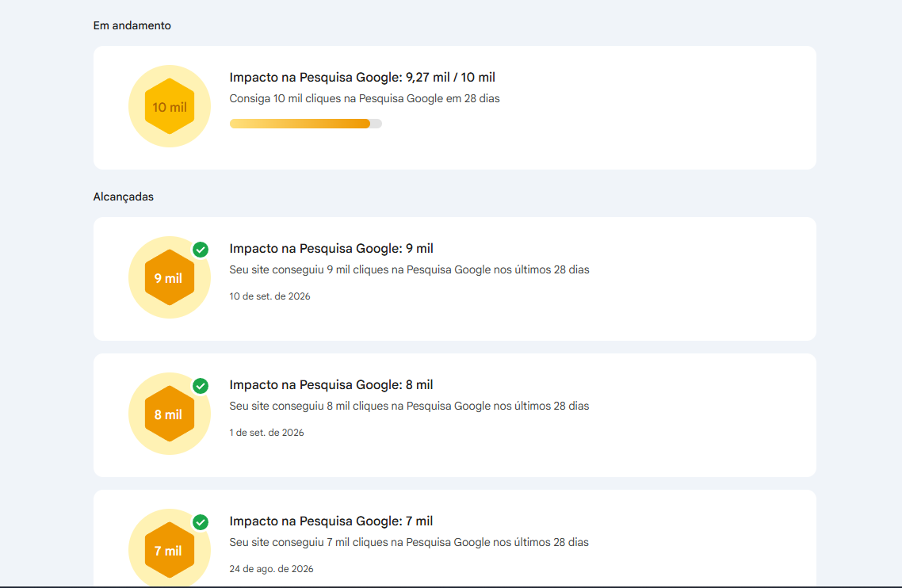Viewport: 902px width, 588px height.
Task: Select title 'Impacto na Pesquisa Google: 8 mil'
Action: [x=331, y=385]
